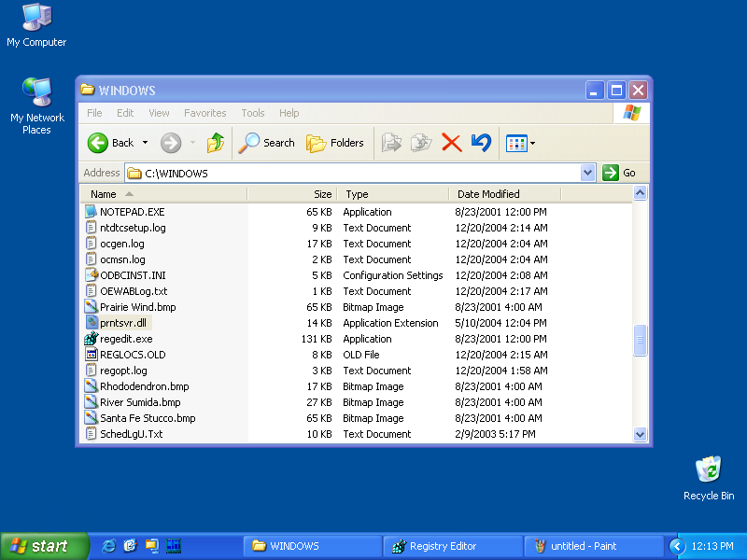Click the scroll up arrow of the file list
Screen dimensions: 747x560
click(640, 193)
